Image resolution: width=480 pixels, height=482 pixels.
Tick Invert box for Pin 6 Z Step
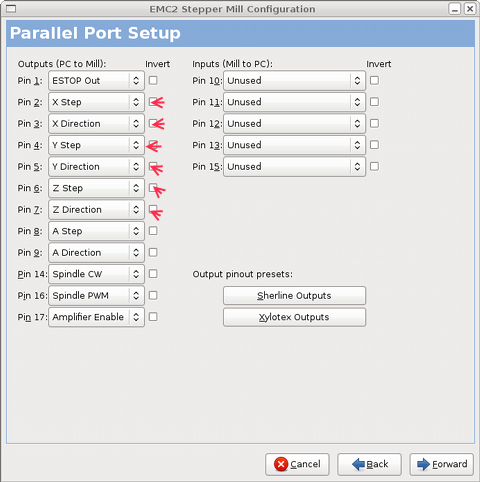[x=153, y=188]
